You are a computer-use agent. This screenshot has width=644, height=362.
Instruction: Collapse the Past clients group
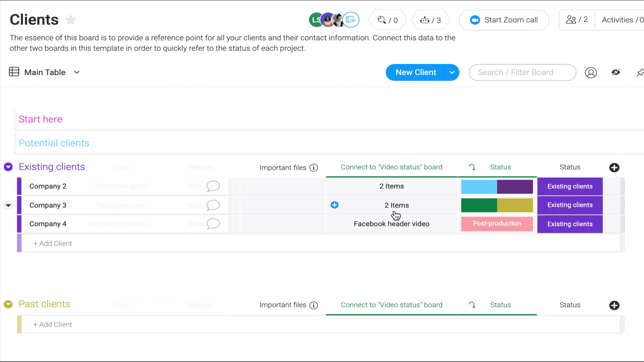pos(8,304)
